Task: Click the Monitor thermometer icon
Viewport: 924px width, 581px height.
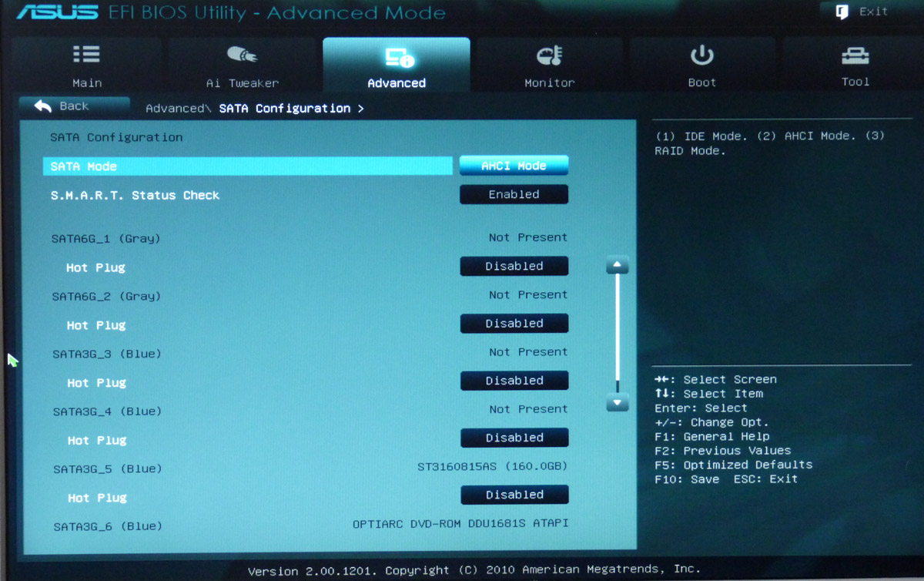Action: click(550, 55)
